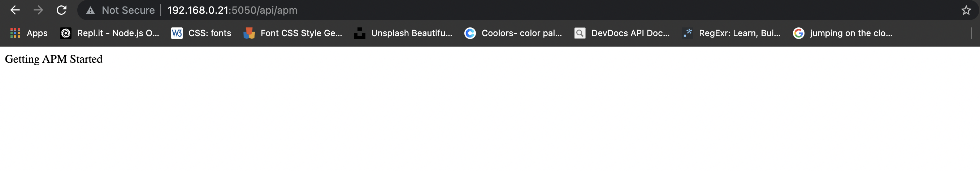The image size is (980, 171).
Task: Click the Getting APM Started text
Action: click(x=54, y=59)
